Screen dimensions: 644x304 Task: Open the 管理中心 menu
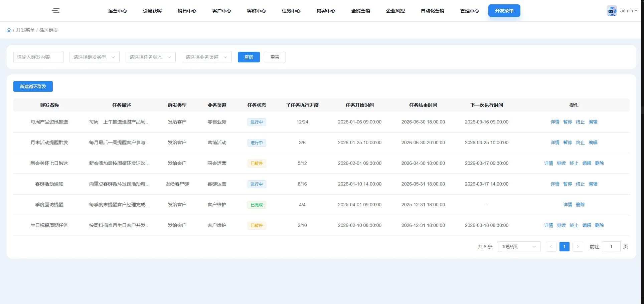(470, 11)
